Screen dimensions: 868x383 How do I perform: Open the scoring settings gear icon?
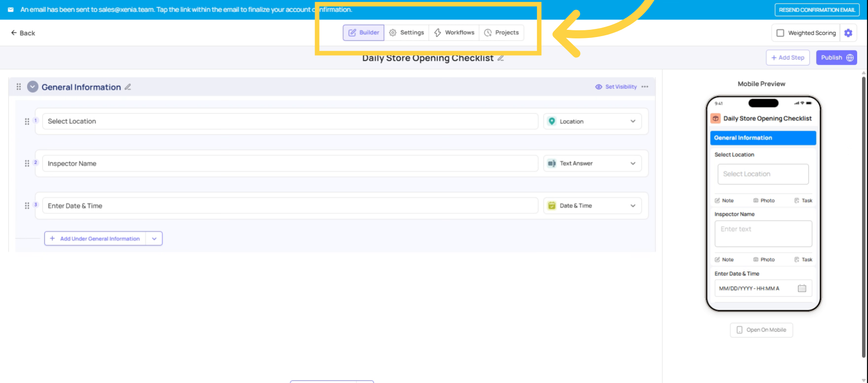[848, 33]
